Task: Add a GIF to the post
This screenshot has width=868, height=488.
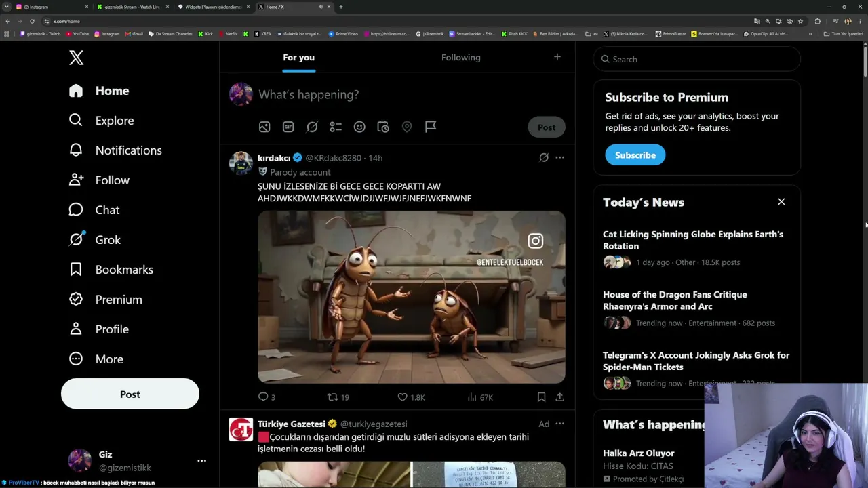Action: pyautogui.click(x=288, y=127)
